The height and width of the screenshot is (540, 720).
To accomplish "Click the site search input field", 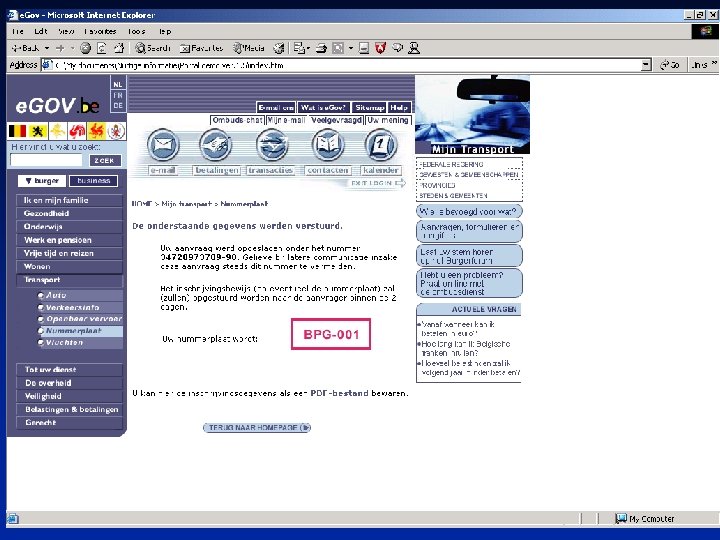I will point(46,160).
